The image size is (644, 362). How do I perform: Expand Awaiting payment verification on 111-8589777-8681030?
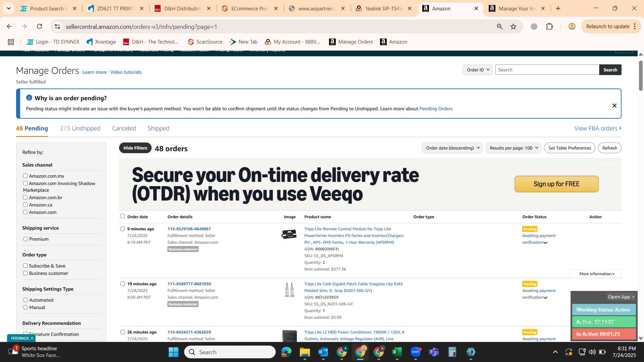point(545,298)
